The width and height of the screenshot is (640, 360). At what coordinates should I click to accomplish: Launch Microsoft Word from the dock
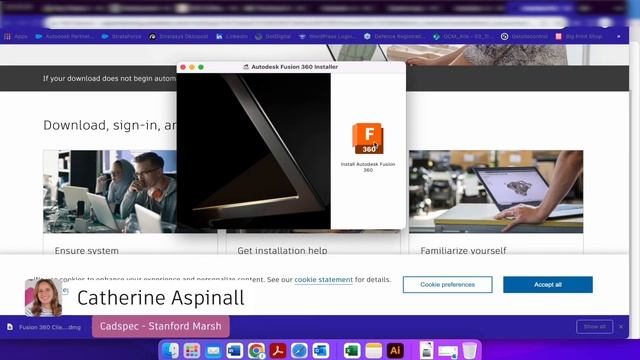235,351
